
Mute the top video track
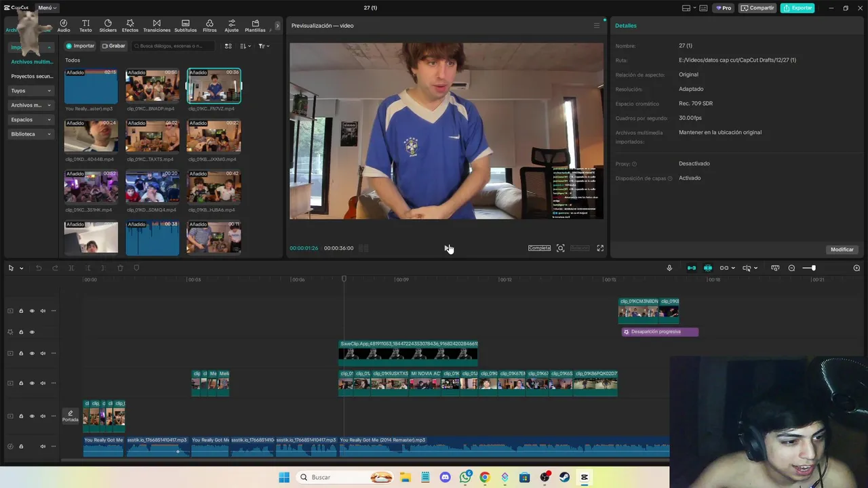point(43,311)
